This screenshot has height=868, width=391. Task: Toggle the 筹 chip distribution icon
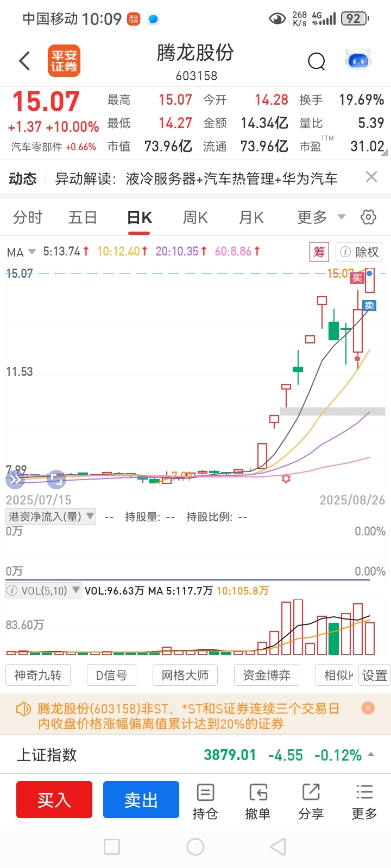319,252
